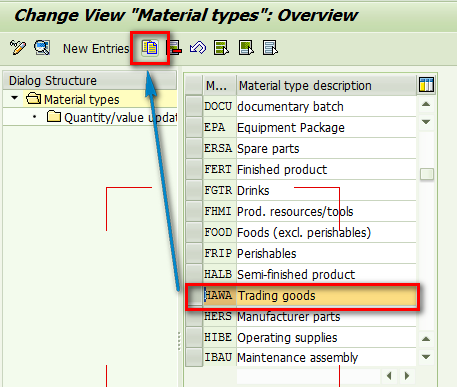The width and height of the screenshot is (457, 387).
Task: Click the horizontal scroll right arrow
Action: coord(407,376)
